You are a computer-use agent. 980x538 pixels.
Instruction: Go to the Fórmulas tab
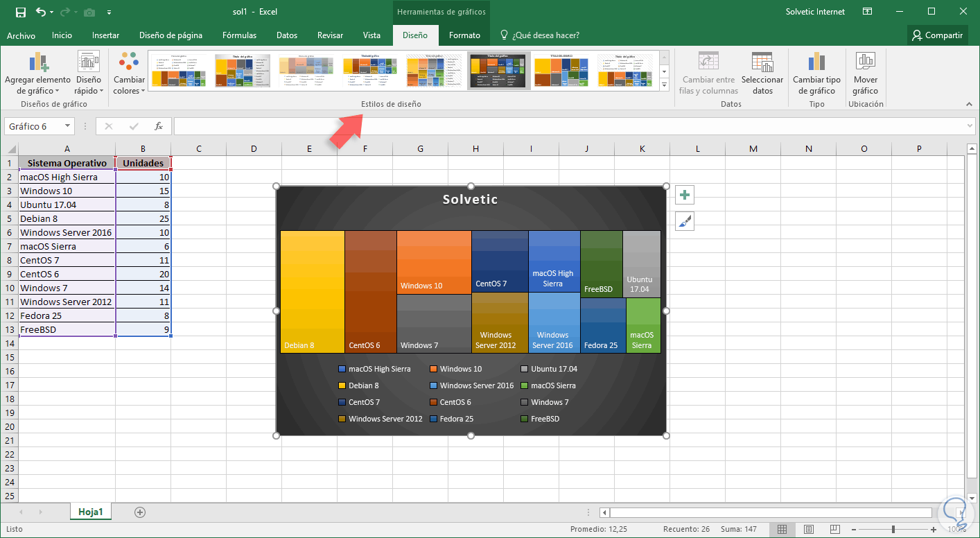[239, 35]
